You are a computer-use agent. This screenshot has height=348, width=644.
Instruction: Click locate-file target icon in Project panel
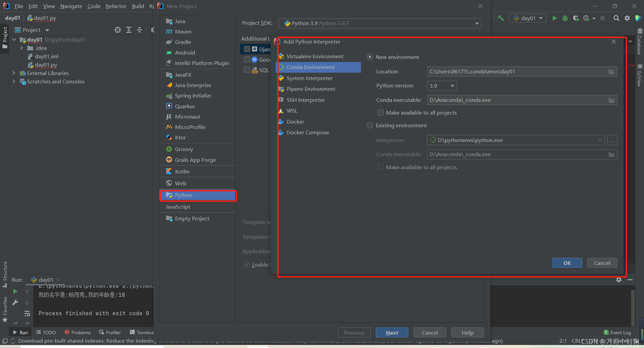pos(118,30)
